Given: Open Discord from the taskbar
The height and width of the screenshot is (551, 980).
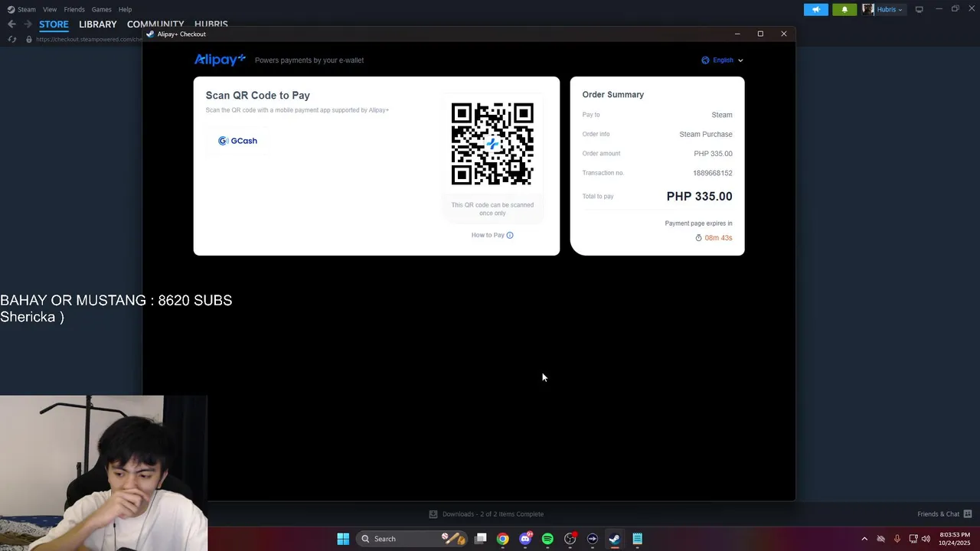Looking at the screenshot, I should click(525, 539).
